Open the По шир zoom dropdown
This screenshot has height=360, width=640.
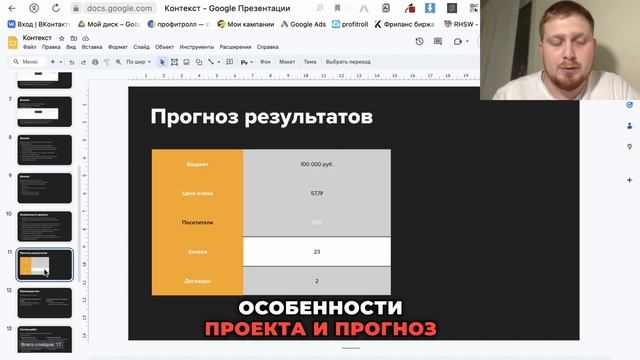click(138, 62)
